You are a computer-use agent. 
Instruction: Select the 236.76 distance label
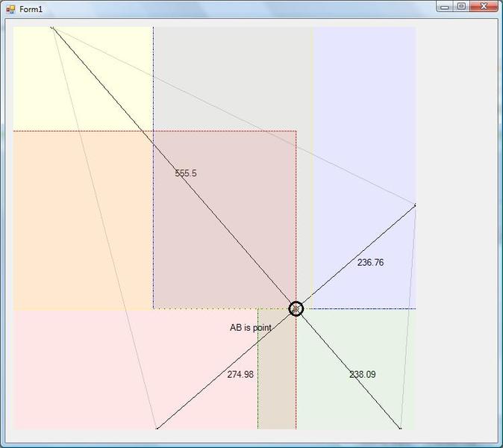point(370,263)
